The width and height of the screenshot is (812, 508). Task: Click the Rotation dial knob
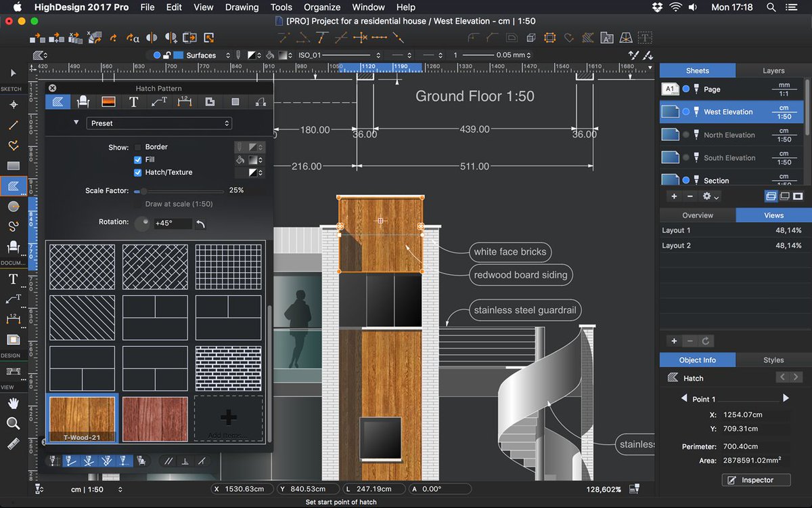142,223
